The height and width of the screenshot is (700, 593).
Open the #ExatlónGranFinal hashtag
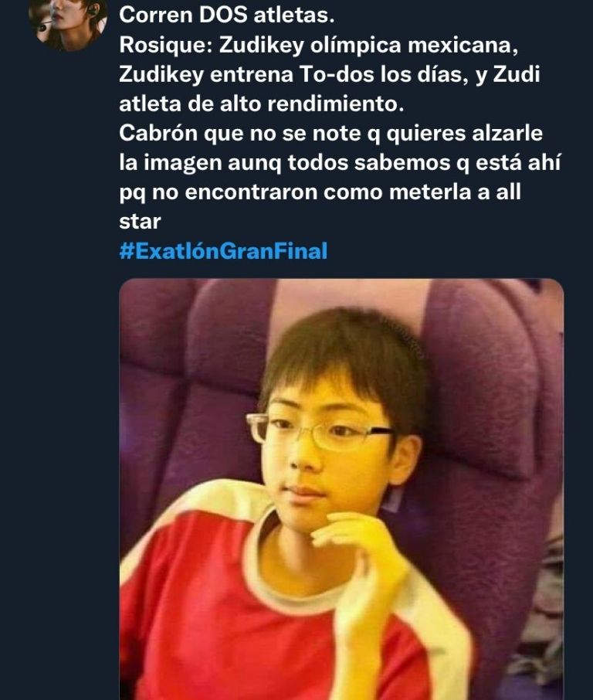[x=224, y=251]
